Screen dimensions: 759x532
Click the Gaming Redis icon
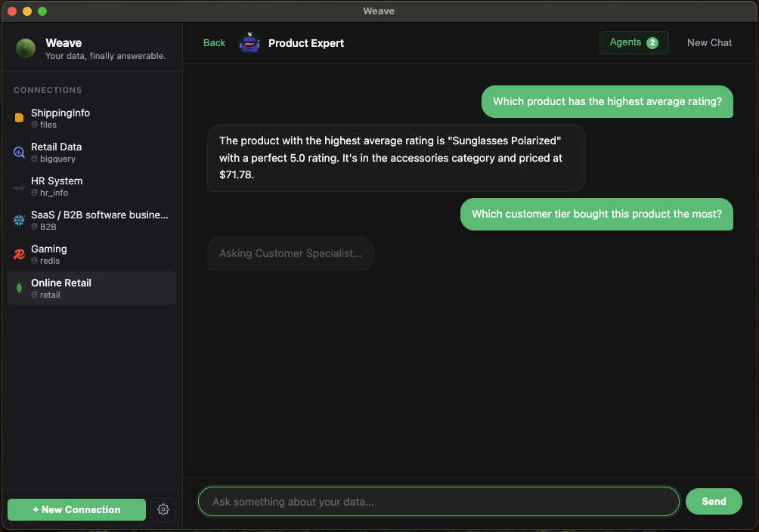tap(20, 254)
